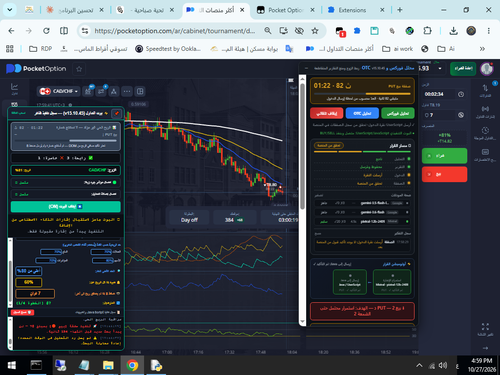This screenshot has width=500, height=375.
Task: Click the analyzer panel scroll-up arrow
Action: pos(303,79)
